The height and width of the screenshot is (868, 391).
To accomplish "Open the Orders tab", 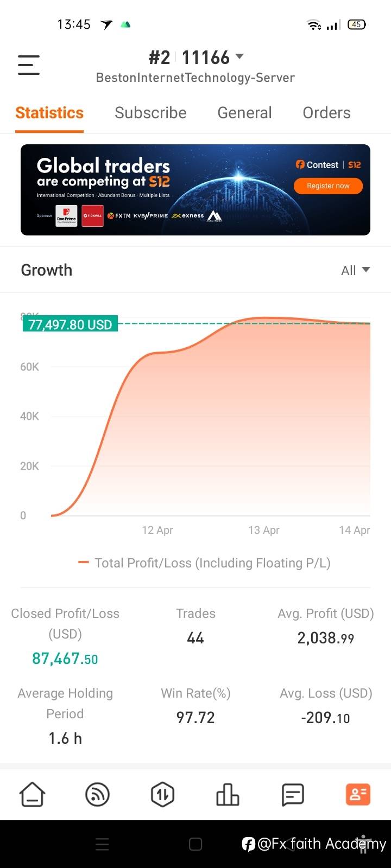I will [x=326, y=113].
